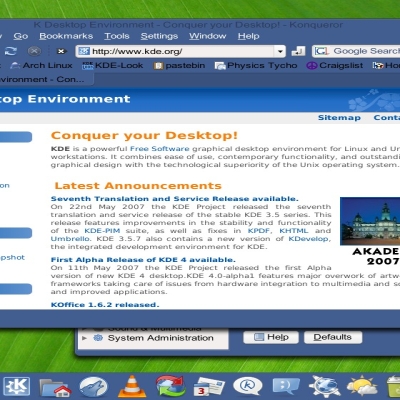The height and width of the screenshot is (400, 400).
Task: Open the trash bin icon in panel
Action: point(394,387)
